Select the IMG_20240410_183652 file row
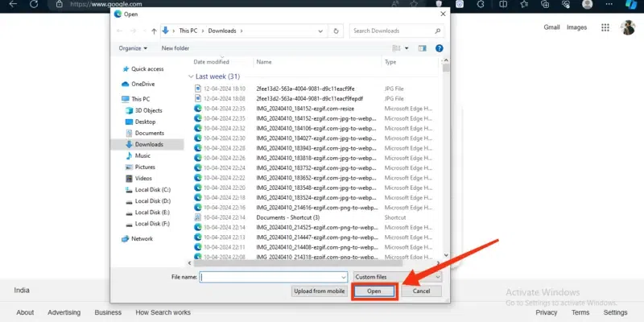 (x=314, y=178)
